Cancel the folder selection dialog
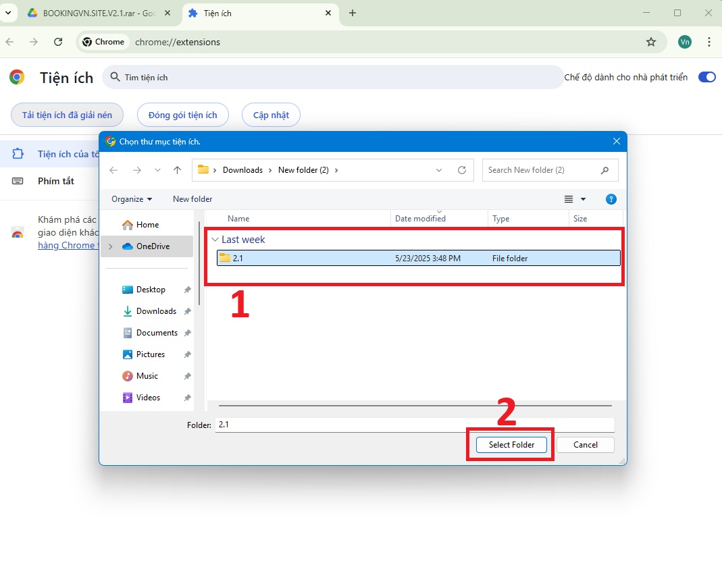722x588 pixels. [x=586, y=444]
